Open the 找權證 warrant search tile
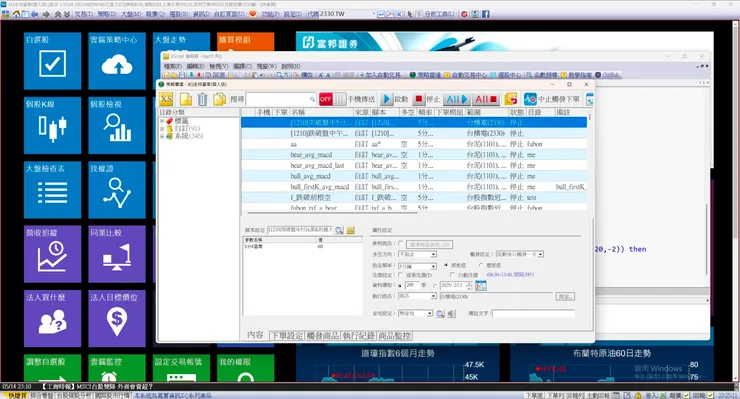This screenshot has width=740, height=399. [x=117, y=189]
